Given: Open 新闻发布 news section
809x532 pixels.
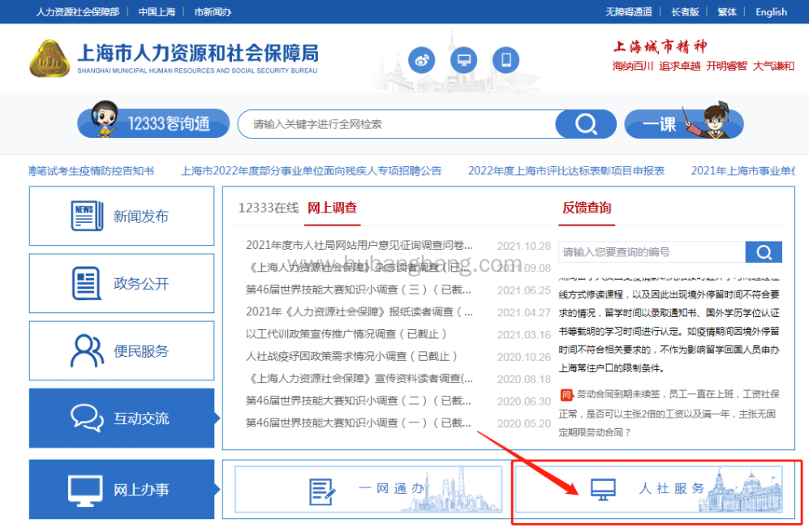Looking at the screenshot, I should (122, 217).
